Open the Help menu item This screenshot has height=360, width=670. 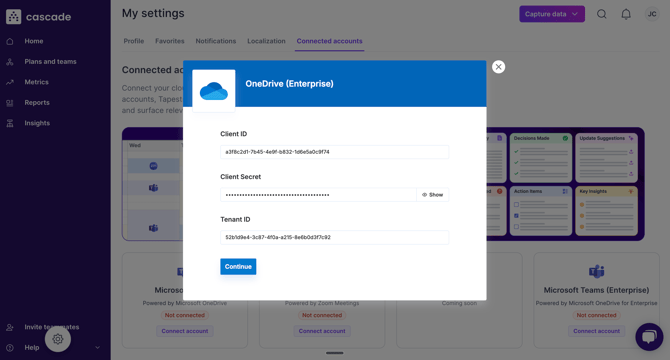(32, 348)
